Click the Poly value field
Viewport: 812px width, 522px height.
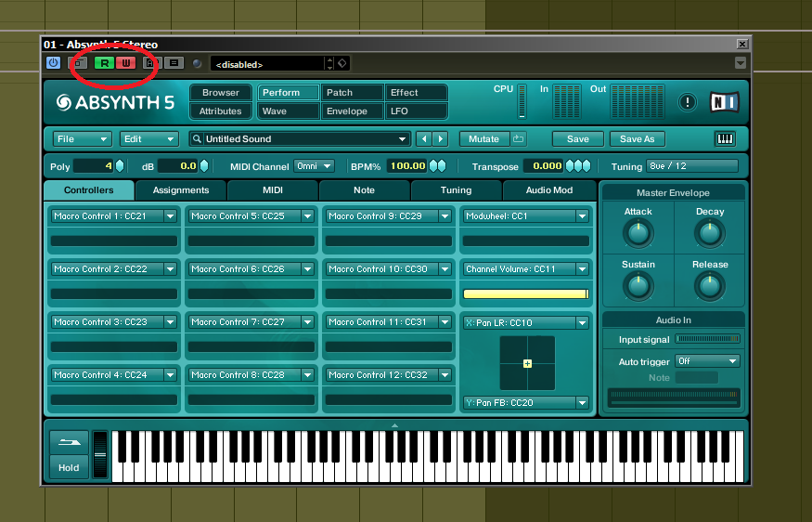click(x=94, y=166)
